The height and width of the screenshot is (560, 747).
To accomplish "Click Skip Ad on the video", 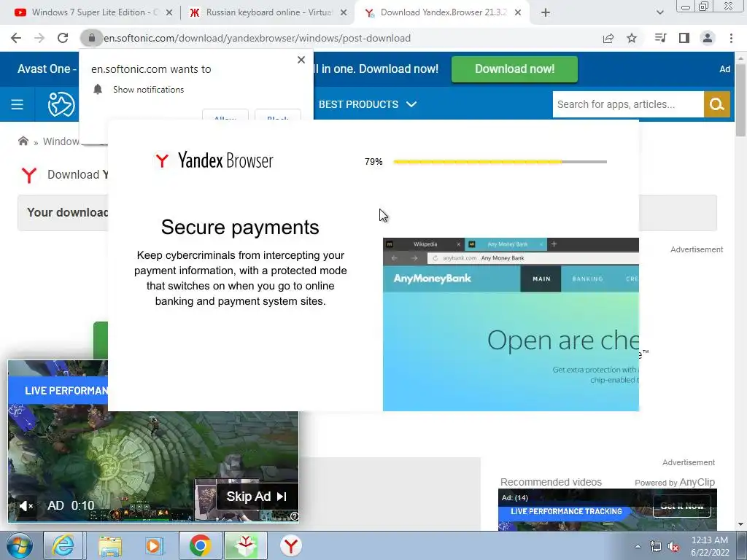I will 257,497.
